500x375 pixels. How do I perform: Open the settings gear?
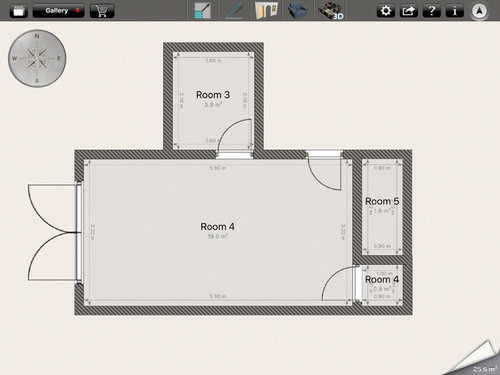[386, 11]
